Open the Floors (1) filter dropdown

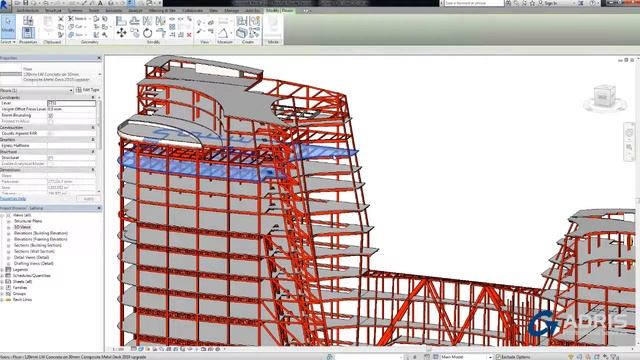click(x=71, y=90)
